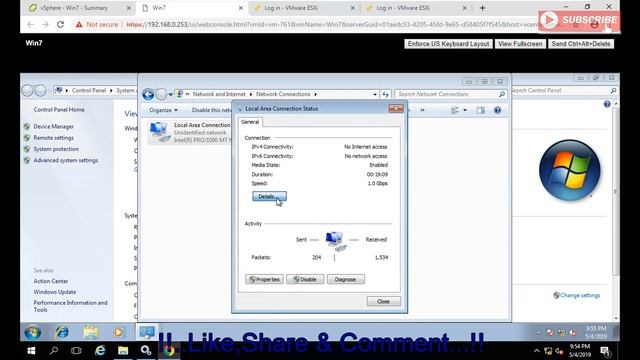The height and width of the screenshot is (360, 640).
Task: Open the change view dropdown arrow
Action: 465,110
